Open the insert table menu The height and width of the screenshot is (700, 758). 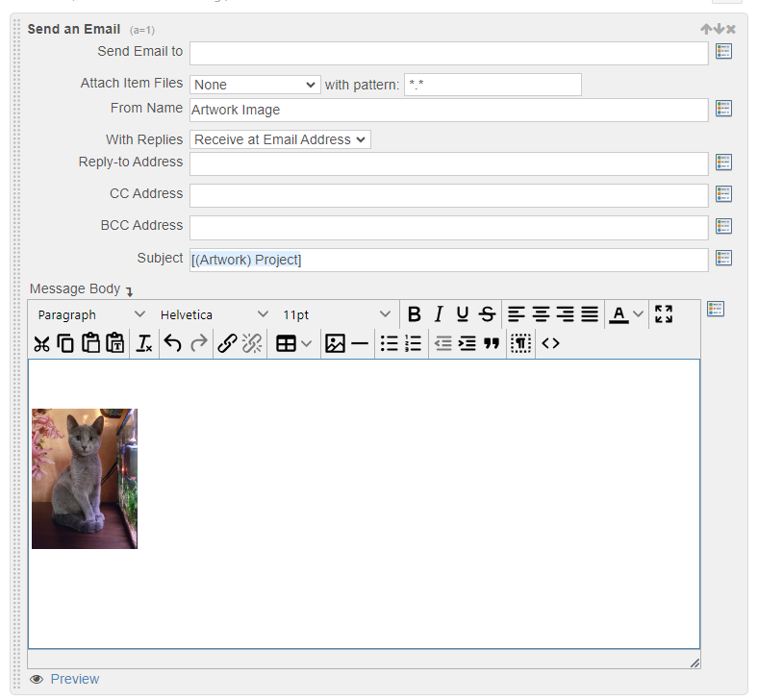coord(293,344)
